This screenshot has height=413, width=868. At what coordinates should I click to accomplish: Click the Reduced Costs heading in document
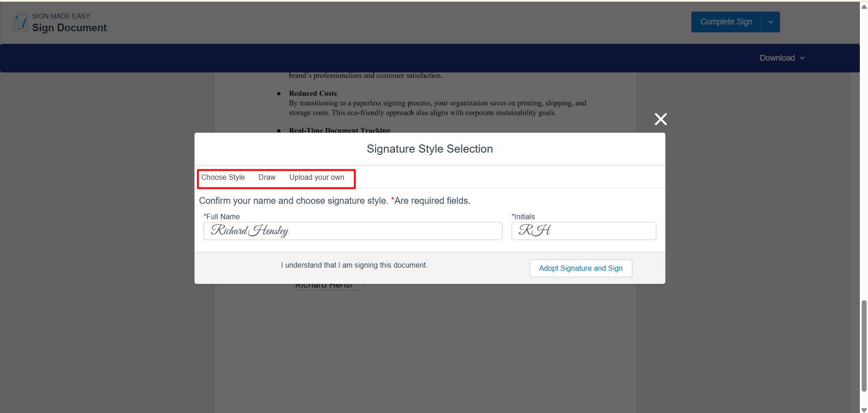pyautogui.click(x=313, y=93)
